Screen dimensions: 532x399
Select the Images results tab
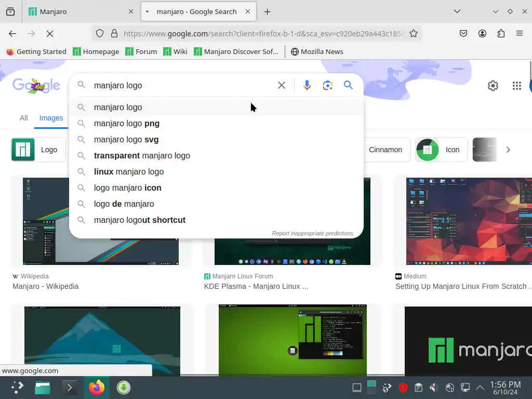[51, 118]
